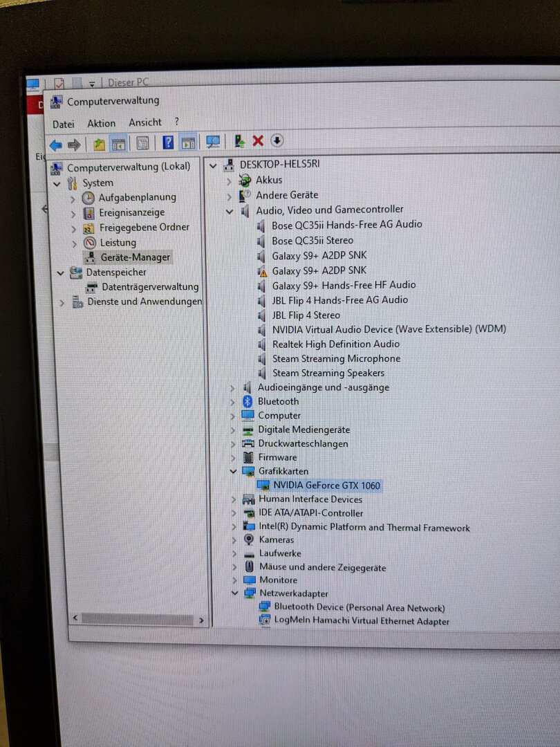The width and height of the screenshot is (560, 747).
Task: Open the Aktion menu
Action: (102, 123)
